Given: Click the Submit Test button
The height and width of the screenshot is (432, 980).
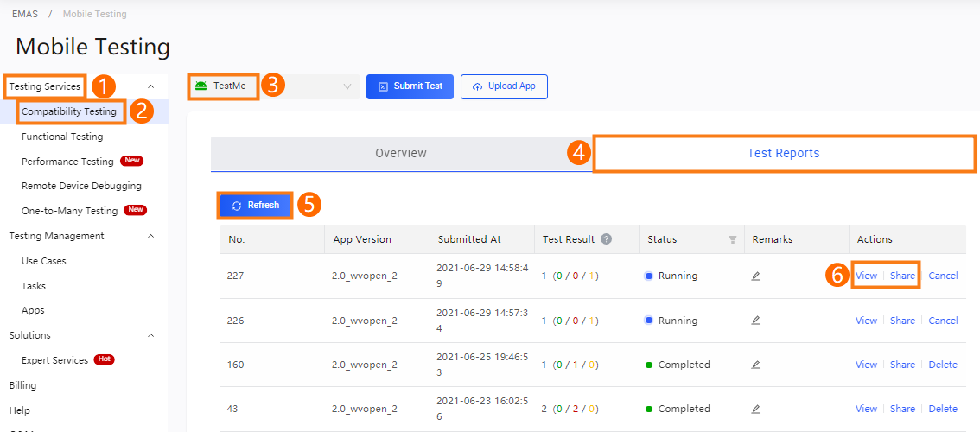Looking at the screenshot, I should pos(410,86).
